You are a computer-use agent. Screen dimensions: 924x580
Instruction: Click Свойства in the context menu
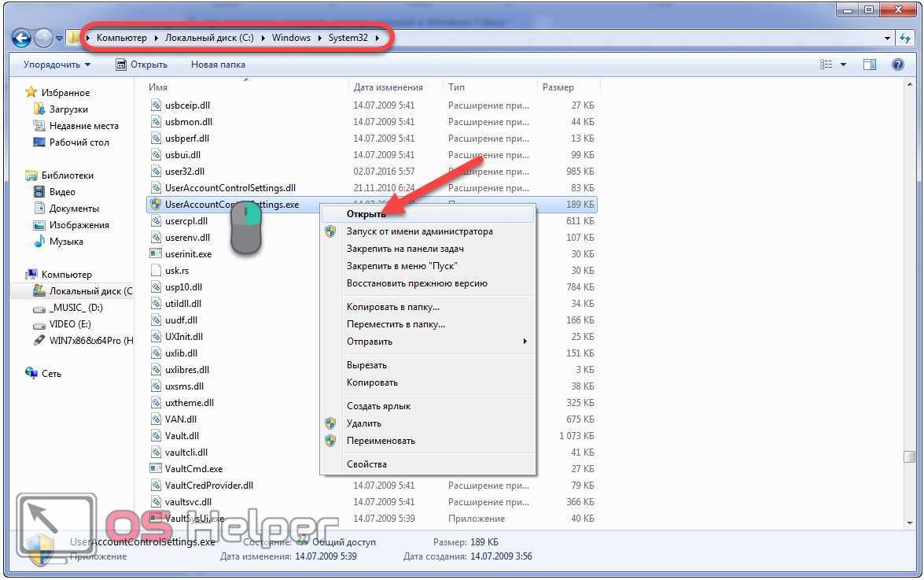(366, 464)
